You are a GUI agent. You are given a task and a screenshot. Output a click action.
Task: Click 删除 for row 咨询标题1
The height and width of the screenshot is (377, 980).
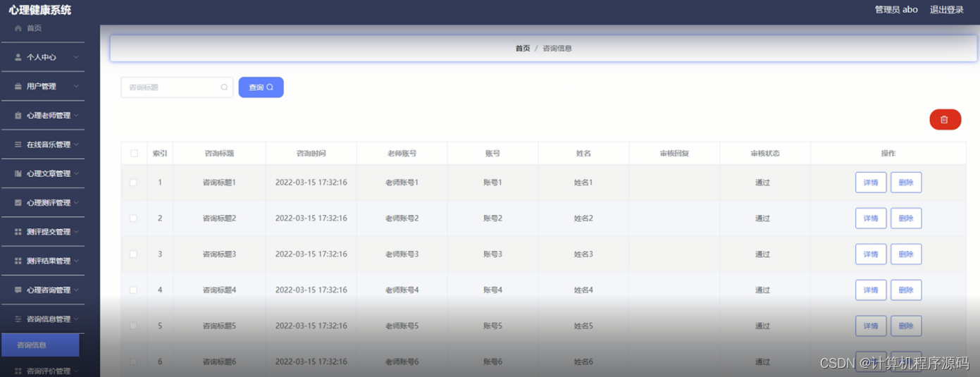[906, 183]
